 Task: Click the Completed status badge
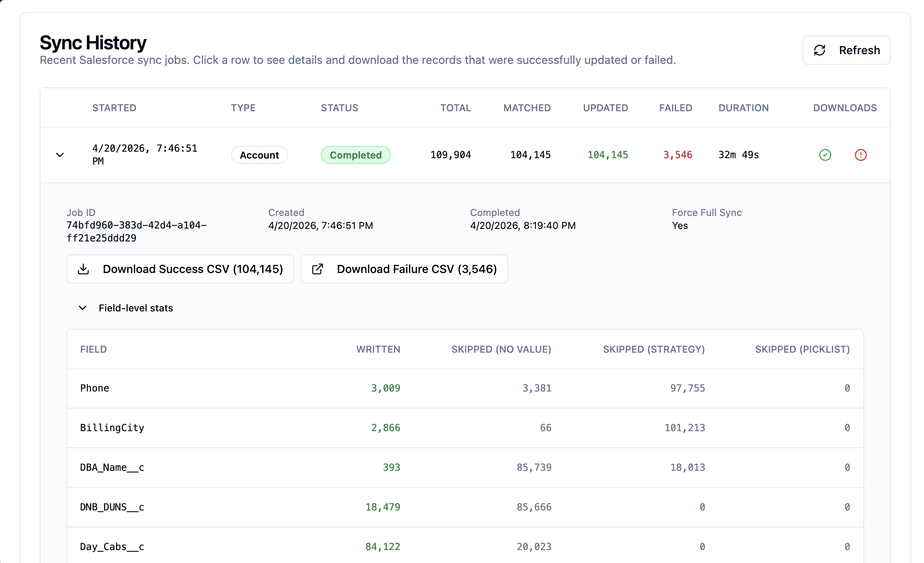pyautogui.click(x=355, y=155)
